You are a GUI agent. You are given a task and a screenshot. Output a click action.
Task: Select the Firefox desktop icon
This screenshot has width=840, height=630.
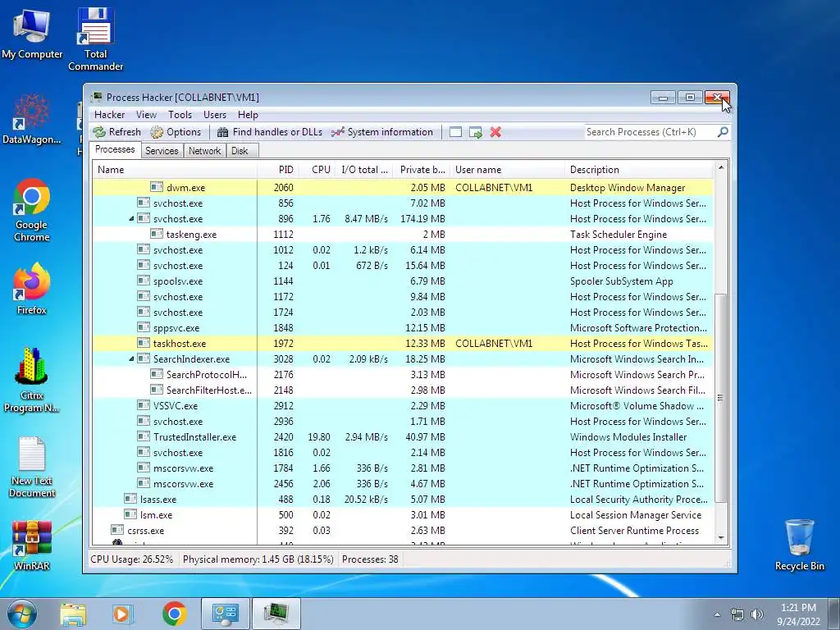click(32, 289)
